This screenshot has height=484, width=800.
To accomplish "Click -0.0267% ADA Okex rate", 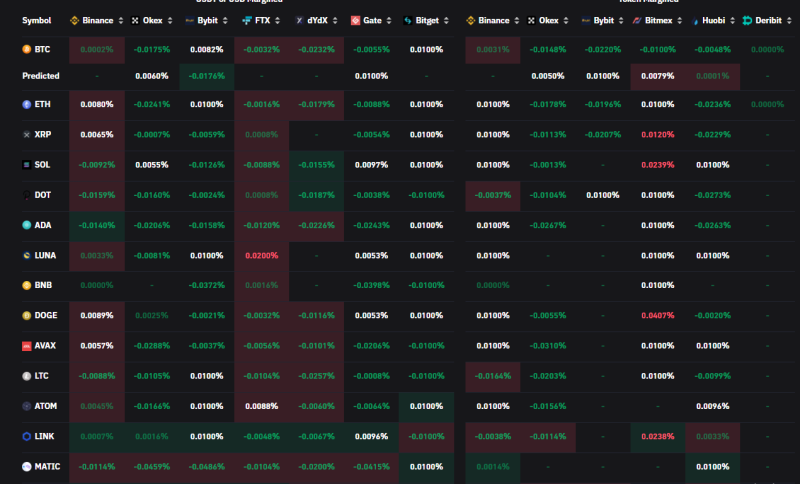I will click(x=547, y=225).
